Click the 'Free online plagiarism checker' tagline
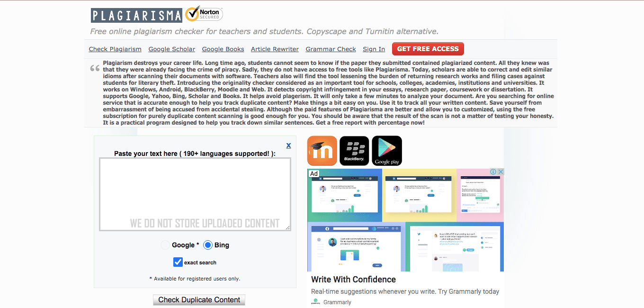The image size is (644, 308). point(264,32)
